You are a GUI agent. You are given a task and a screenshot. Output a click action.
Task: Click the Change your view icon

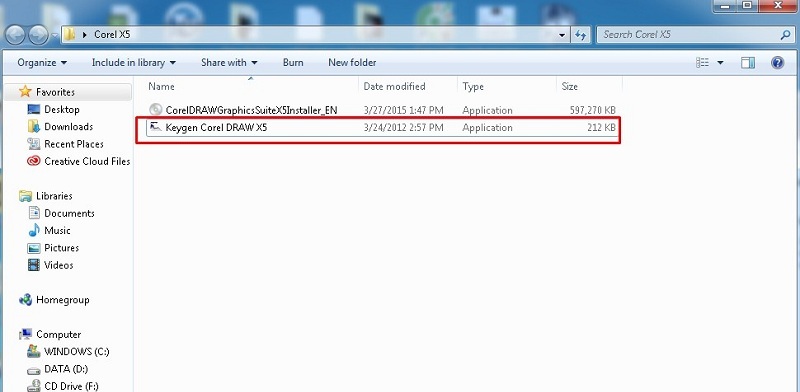pos(703,62)
